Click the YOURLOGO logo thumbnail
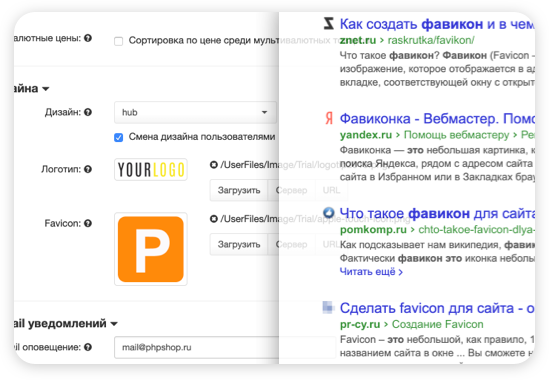549x380 pixels. pyautogui.click(x=151, y=170)
